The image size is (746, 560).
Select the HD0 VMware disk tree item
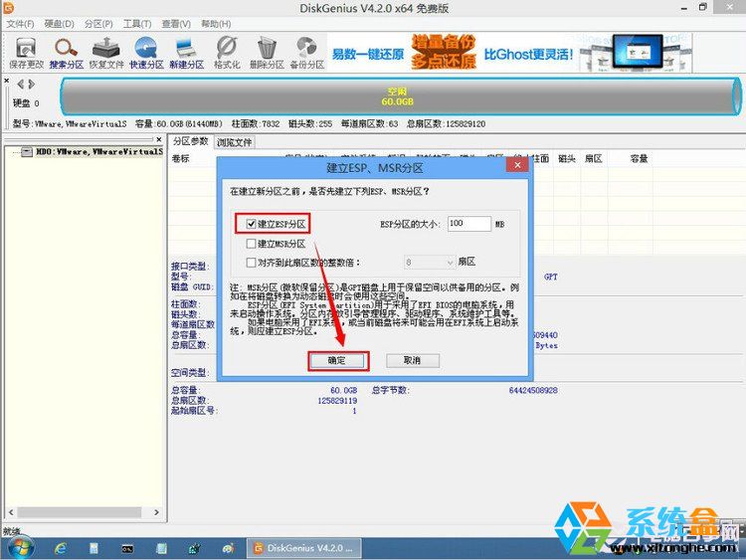pyautogui.click(x=98, y=152)
